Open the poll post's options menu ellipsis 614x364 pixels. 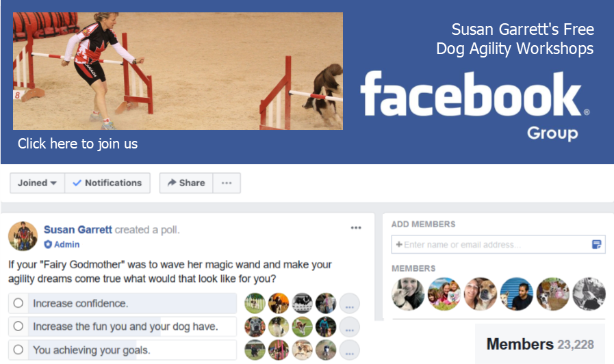tap(356, 228)
